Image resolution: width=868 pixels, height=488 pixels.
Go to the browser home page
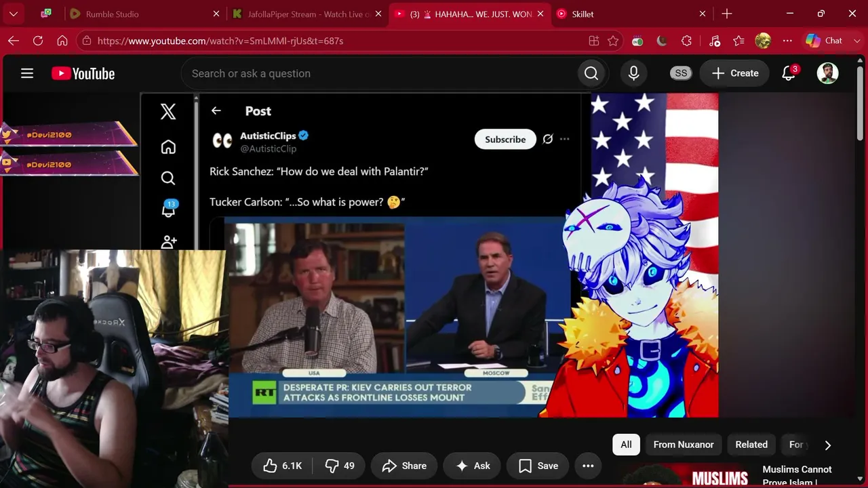pos(62,41)
